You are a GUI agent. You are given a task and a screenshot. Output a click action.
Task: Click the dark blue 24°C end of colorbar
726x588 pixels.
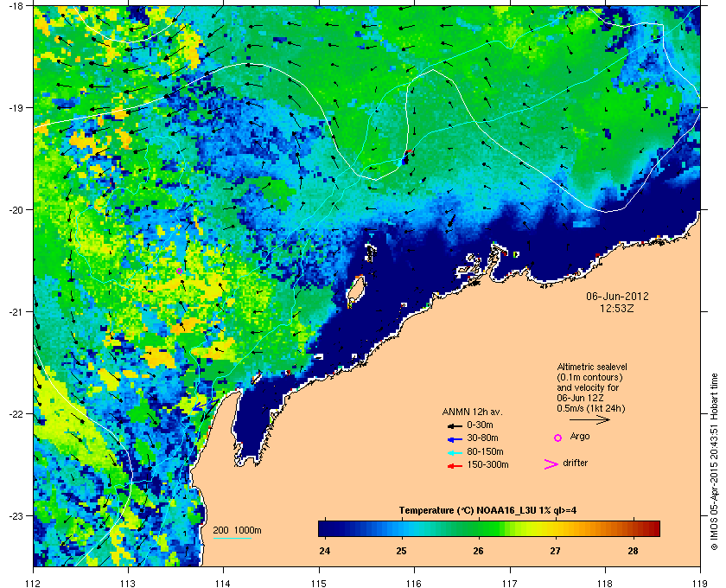[x=325, y=528]
